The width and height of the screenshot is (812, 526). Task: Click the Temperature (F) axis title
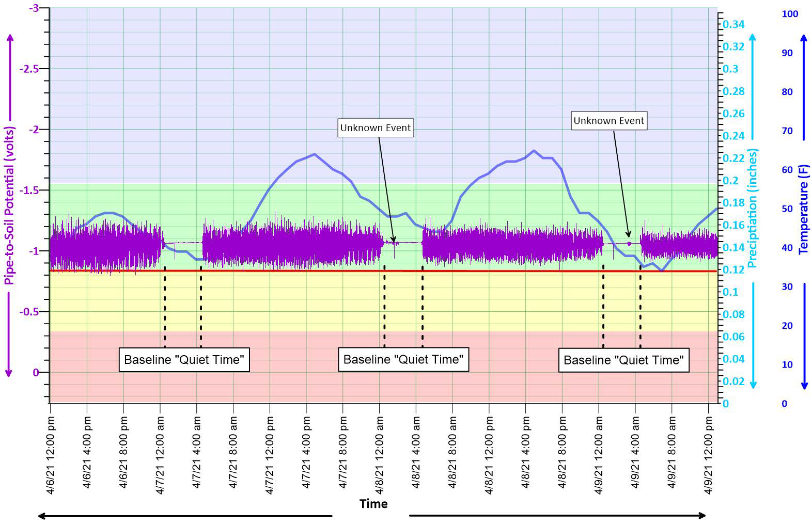(803, 209)
